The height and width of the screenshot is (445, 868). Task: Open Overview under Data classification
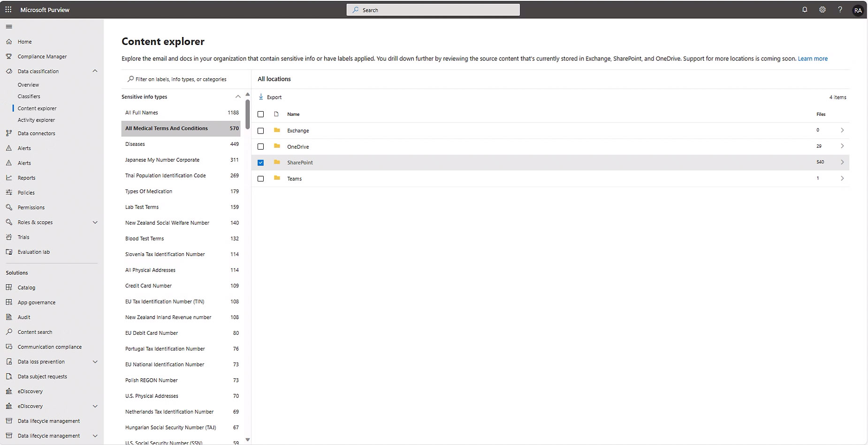[x=28, y=85]
